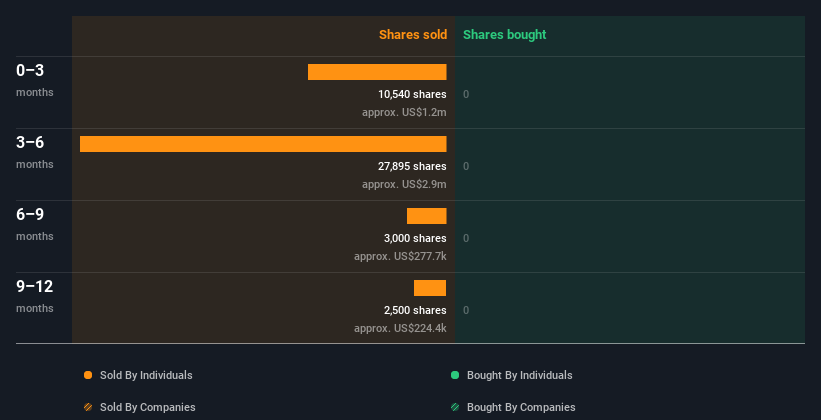The width and height of the screenshot is (821, 420).
Task: Select the 0–3 months orange sold bar
Action: (x=377, y=72)
